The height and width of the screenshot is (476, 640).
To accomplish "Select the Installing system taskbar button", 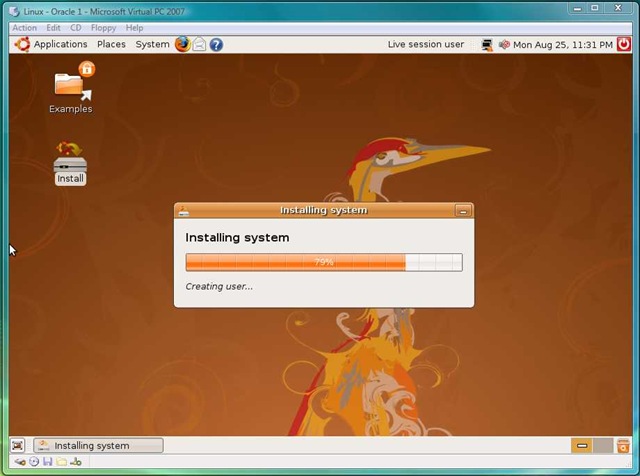I will coord(98,445).
